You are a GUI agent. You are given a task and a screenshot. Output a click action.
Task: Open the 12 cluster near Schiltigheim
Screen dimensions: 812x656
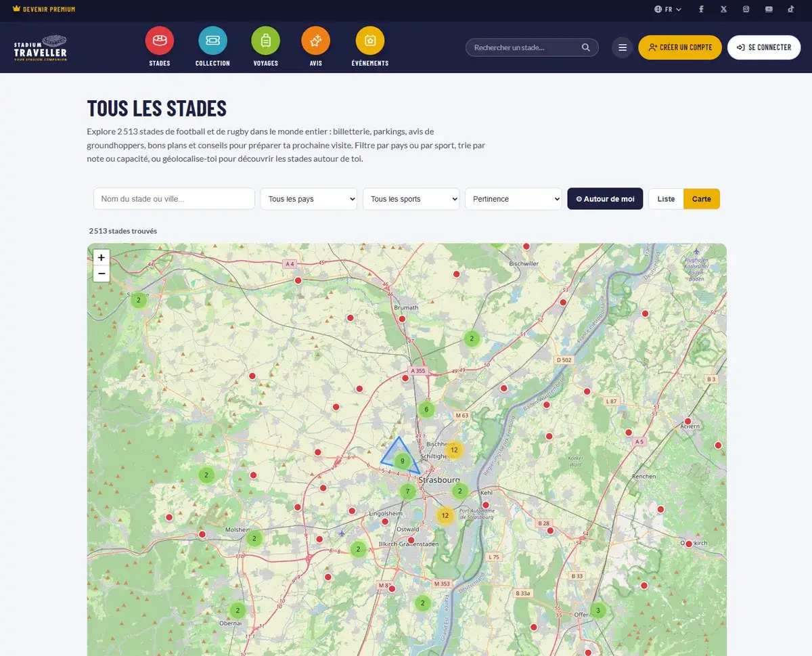(x=454, y=450)
